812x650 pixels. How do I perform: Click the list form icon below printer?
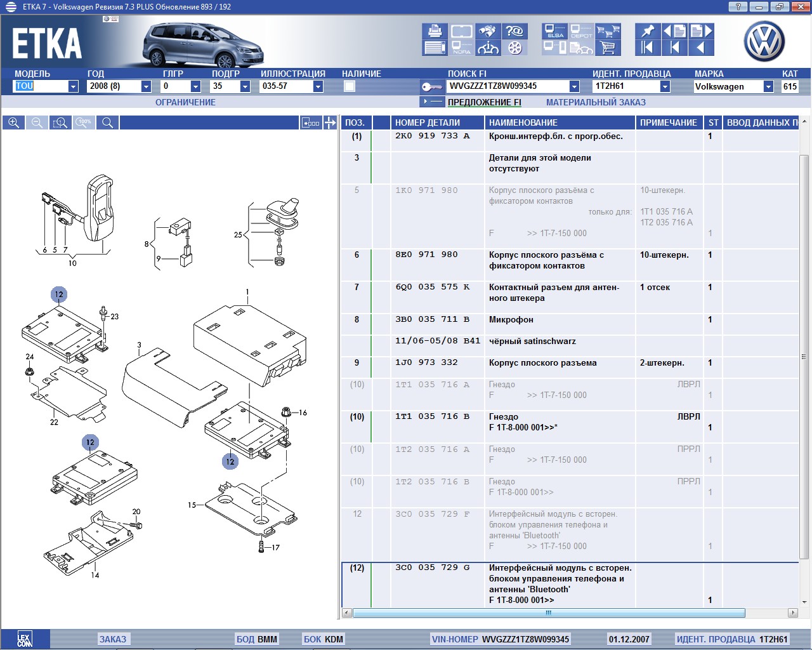pos(435,48)
